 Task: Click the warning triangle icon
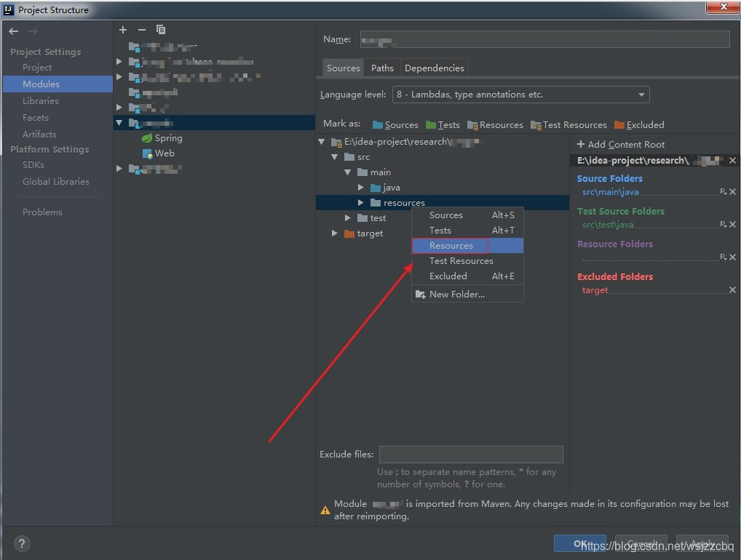click(325, 510)
